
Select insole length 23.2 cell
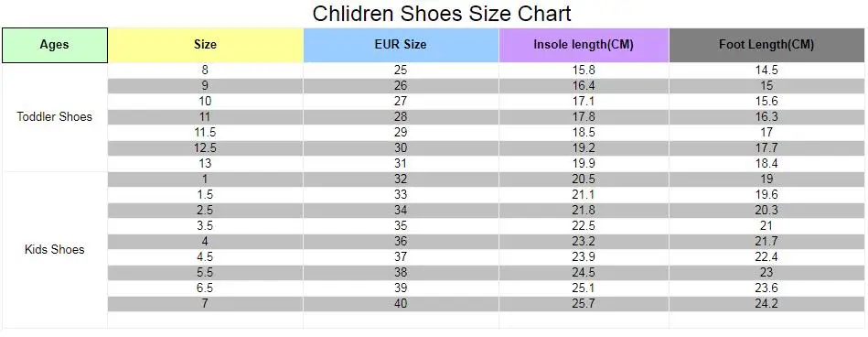[x=584, y=241]
